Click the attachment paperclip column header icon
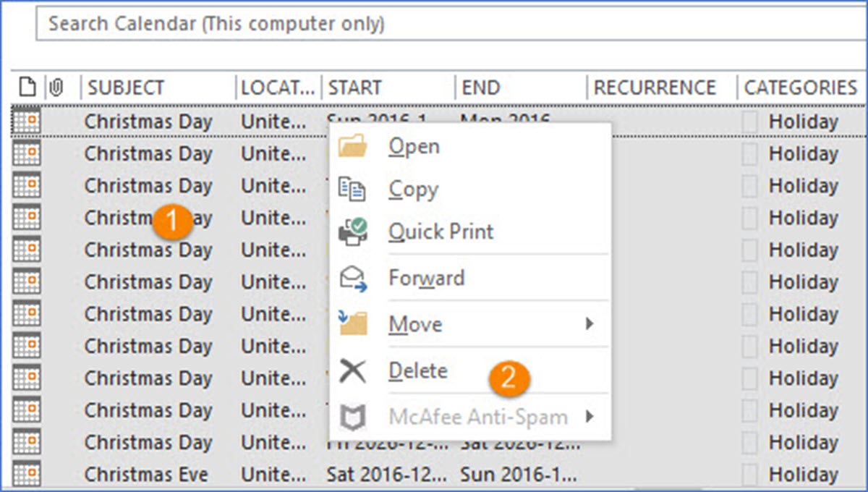This screenshot has height=492, width=868. [x=56, y=88]
